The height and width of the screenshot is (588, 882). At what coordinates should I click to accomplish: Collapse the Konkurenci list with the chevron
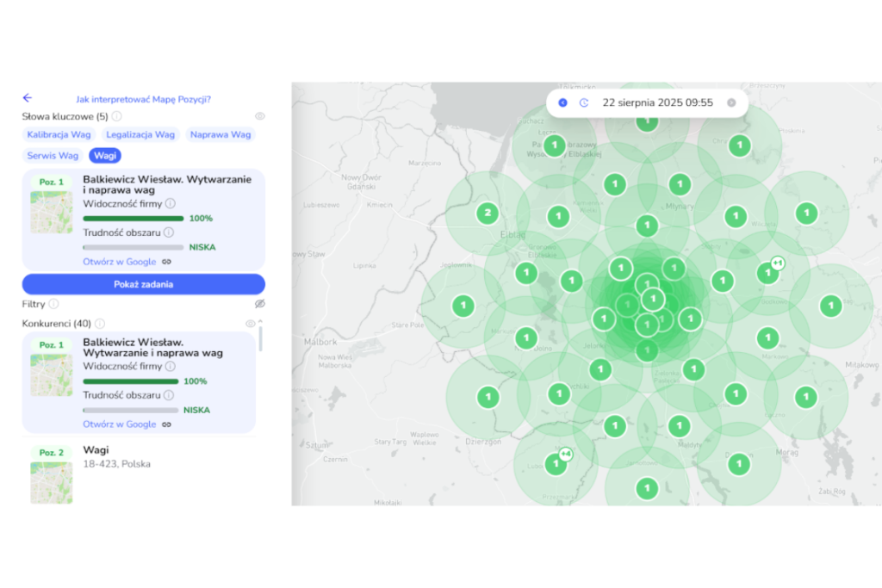point(260,321)
